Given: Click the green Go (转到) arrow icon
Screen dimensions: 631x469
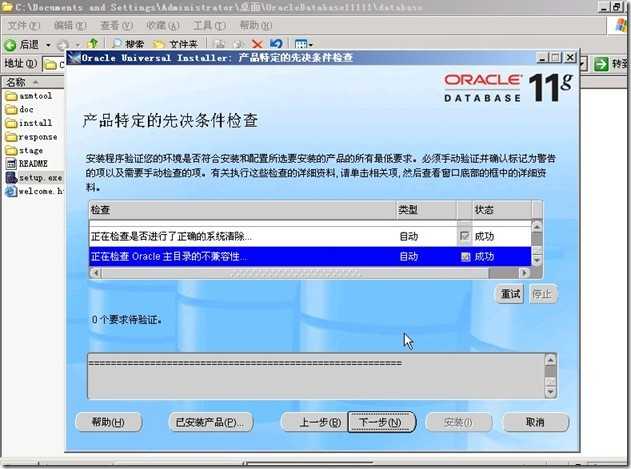Looking at the screenshot, I should pos(601,64).
